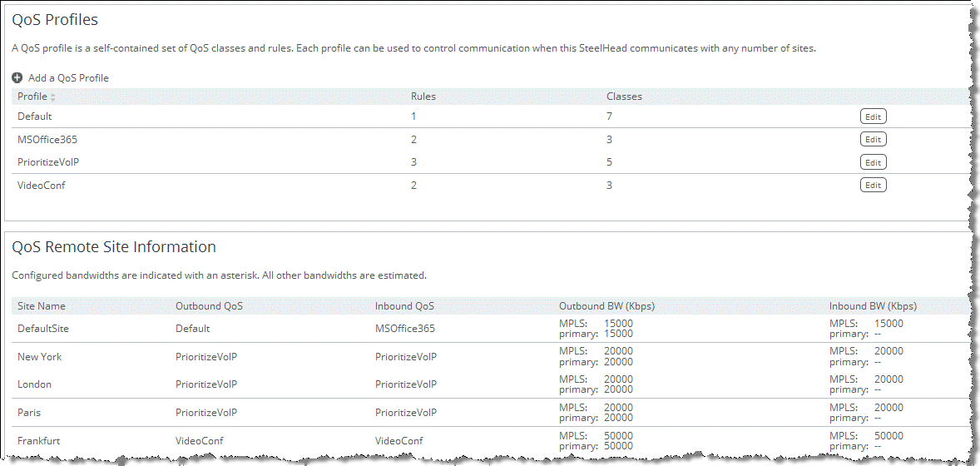This screenshot has width=980, height=466.
Task: Click Frankfurt's inbound VideoConf entry
Action: [x=398, y=440]
